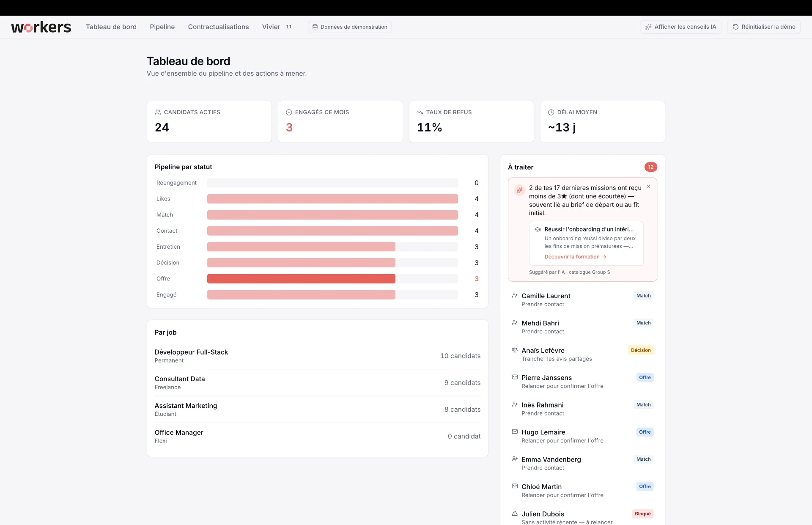Select the Assistant Marketing job row
The width and height of the screenshot is (812, 525).
(318, 410)
